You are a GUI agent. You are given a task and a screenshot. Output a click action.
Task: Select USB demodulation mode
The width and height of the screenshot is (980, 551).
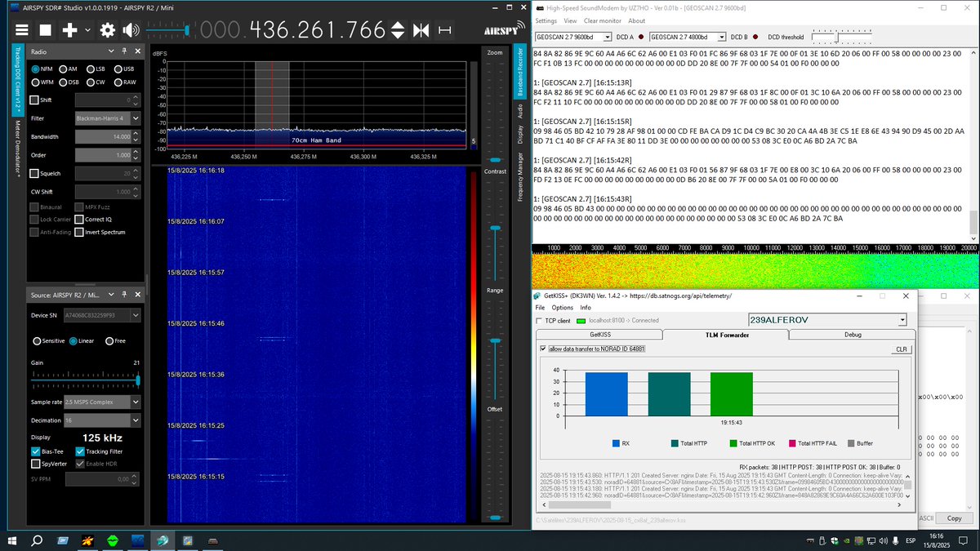point(124,69)
